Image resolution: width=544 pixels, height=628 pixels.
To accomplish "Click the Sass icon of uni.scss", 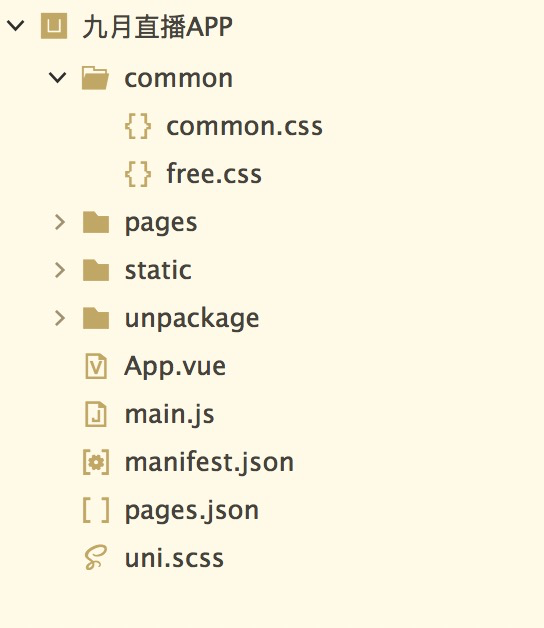I will click(96, 558).
